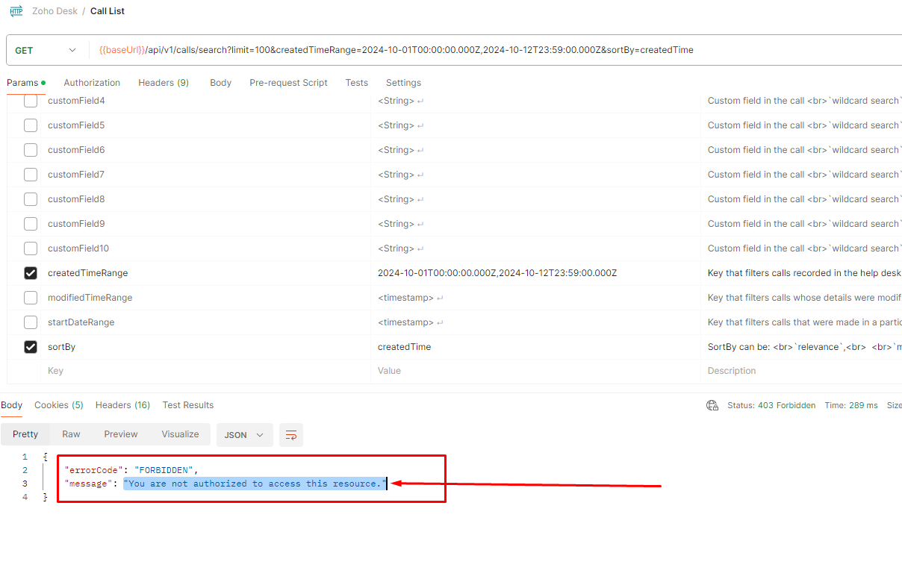Click the not authorized message text
Screen dimensions: 902x588
pos(255,484)
